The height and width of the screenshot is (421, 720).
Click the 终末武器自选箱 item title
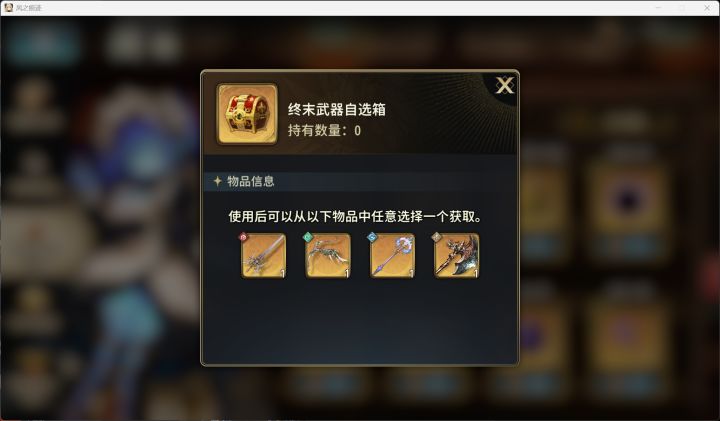tap(337, 110)
